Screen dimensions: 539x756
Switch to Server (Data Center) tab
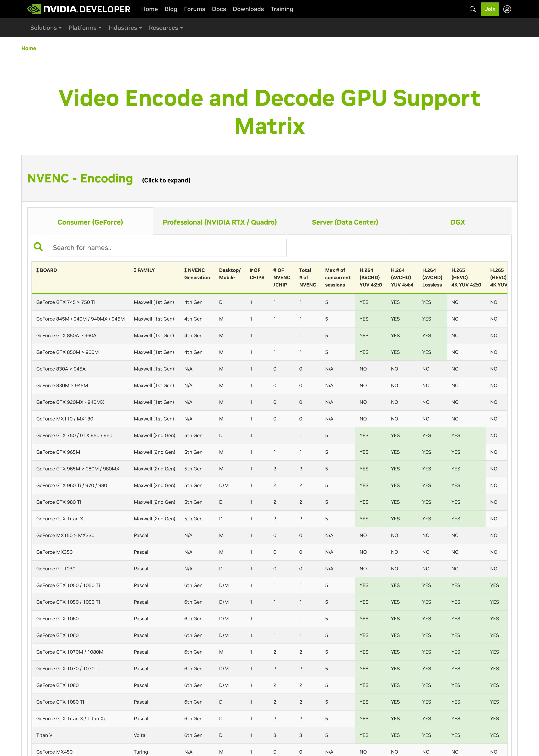tap(345, 222)
